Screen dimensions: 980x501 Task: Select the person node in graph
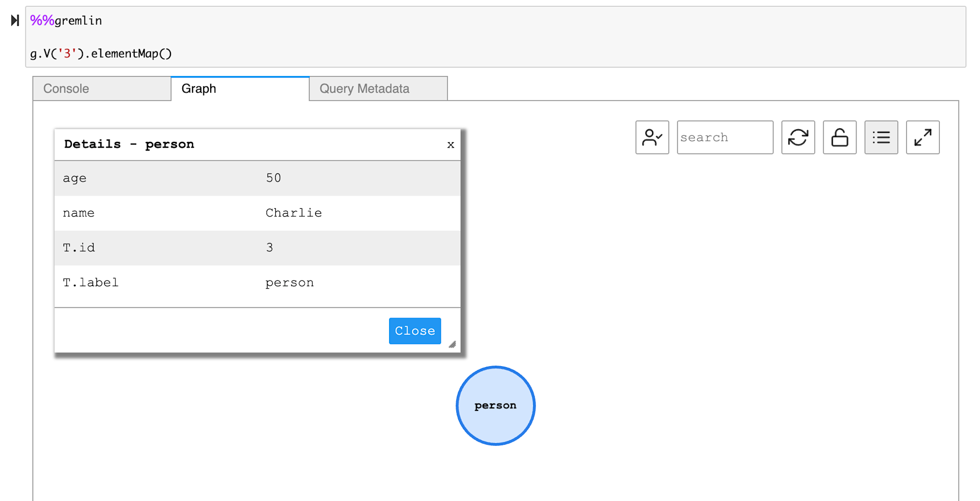pos(495,405)
